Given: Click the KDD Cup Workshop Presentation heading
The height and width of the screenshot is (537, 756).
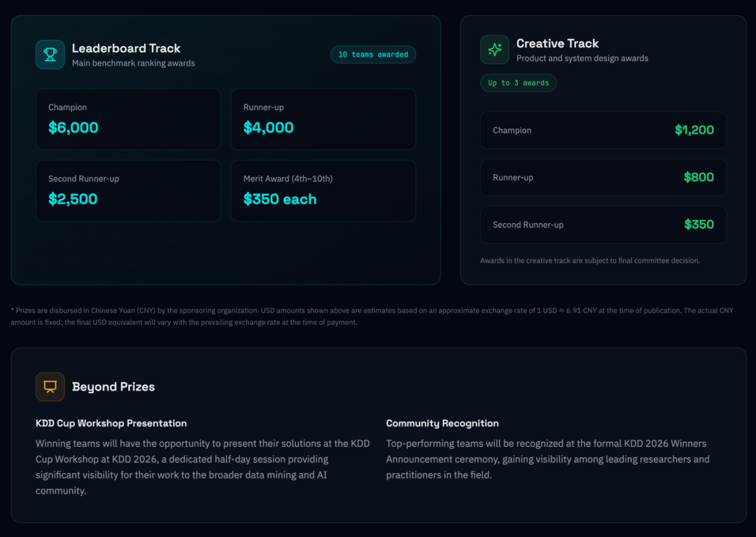Looking at the screenshot, I should 111,423.
